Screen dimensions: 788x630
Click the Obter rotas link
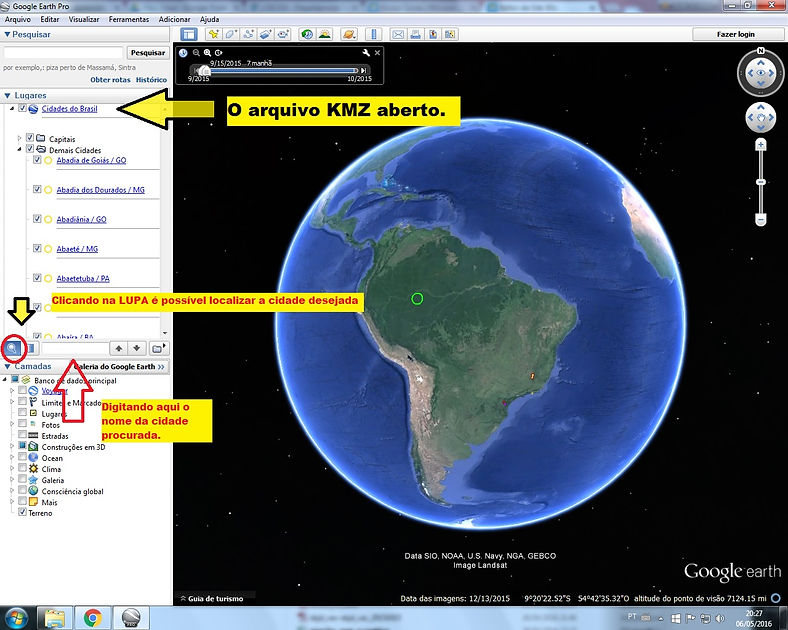110,79
